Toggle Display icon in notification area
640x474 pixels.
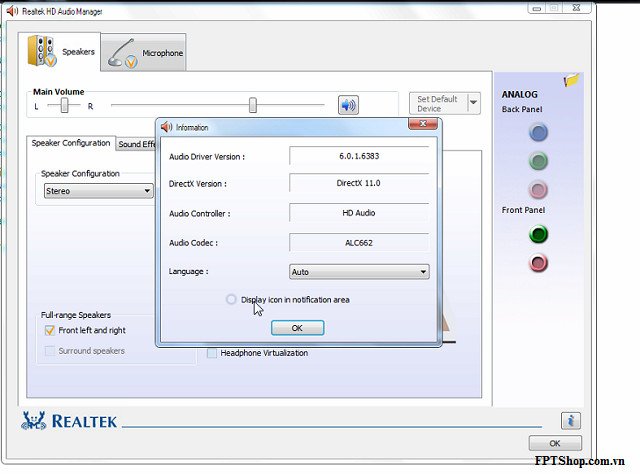click(x=232, y=299)
